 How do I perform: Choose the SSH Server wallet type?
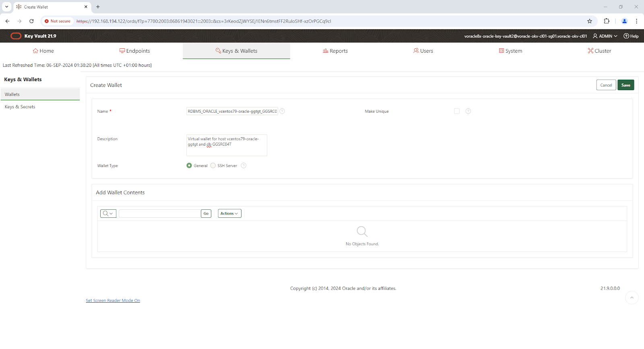point(213,165)
